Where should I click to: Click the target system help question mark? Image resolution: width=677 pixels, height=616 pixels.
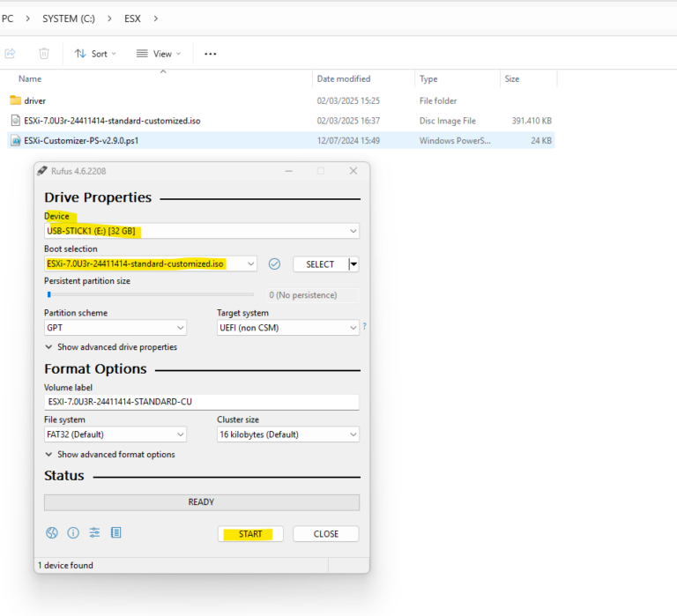[364, 326]
